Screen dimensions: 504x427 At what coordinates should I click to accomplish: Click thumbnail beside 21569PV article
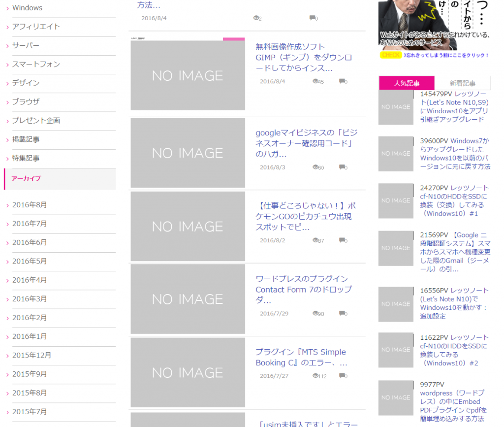point(396,248)
